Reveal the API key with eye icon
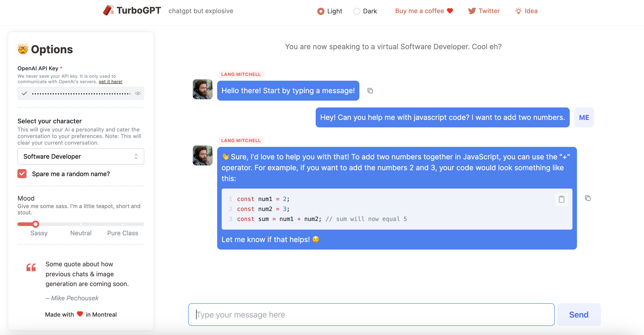 tap(138, 93)
